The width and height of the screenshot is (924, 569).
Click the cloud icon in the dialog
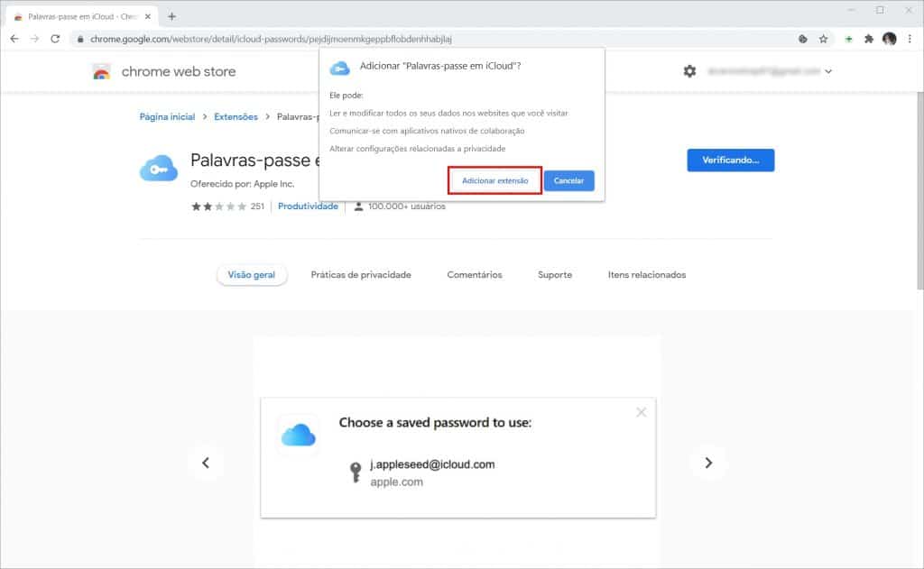tap(339, 69)
